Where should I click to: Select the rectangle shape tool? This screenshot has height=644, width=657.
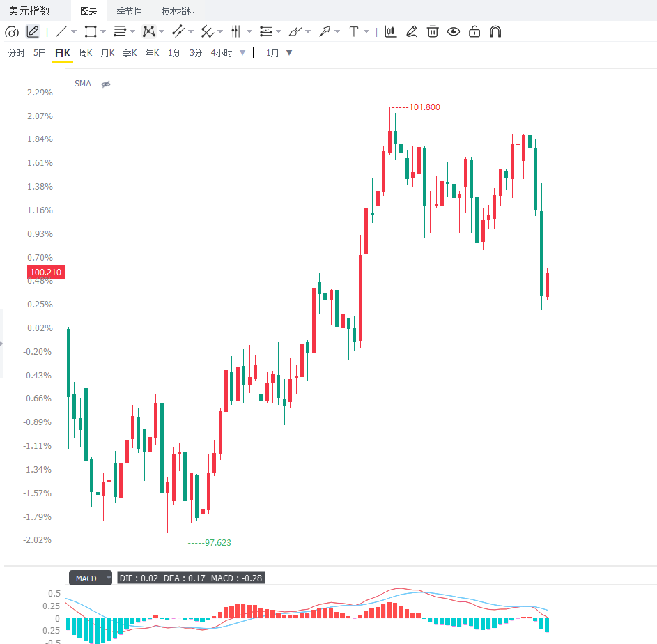point(91,32)
